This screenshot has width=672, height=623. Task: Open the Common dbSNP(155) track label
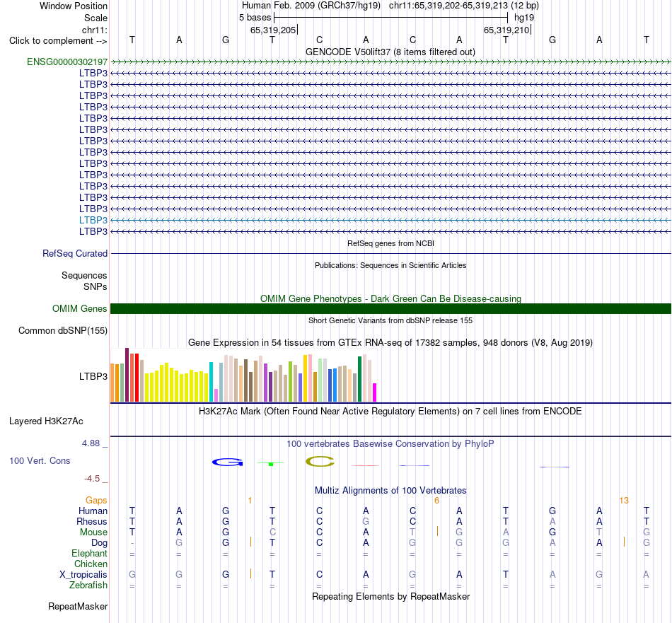62,330
